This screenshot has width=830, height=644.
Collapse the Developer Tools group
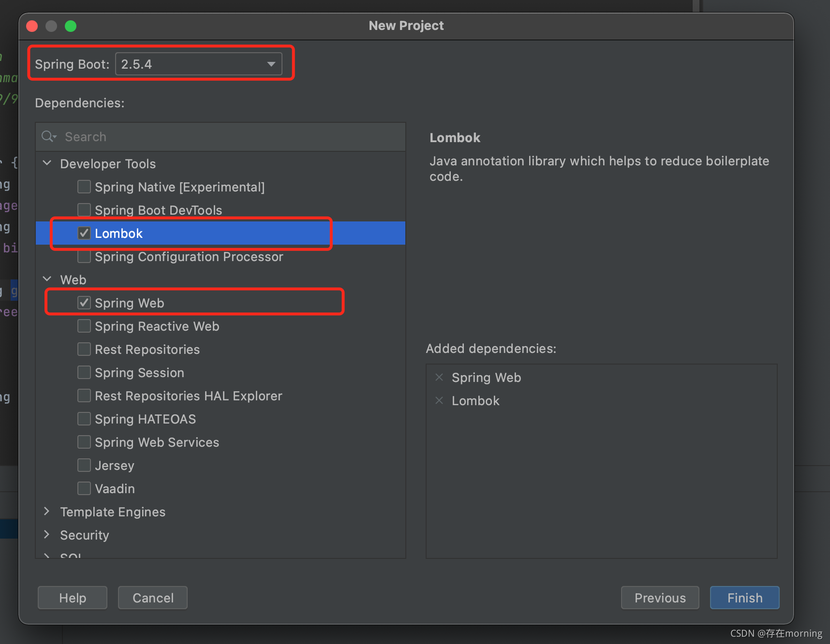[47, 163]
